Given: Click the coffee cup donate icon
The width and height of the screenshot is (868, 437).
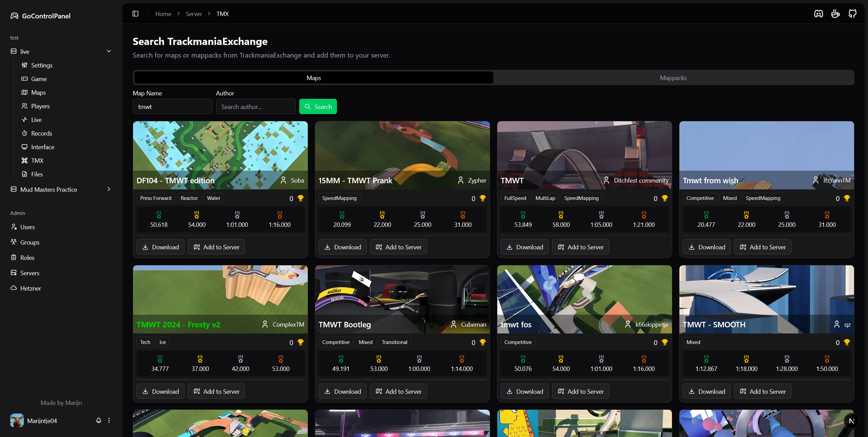Looking at the screenshot, I should pyautogui.click(x=835, y=14).
